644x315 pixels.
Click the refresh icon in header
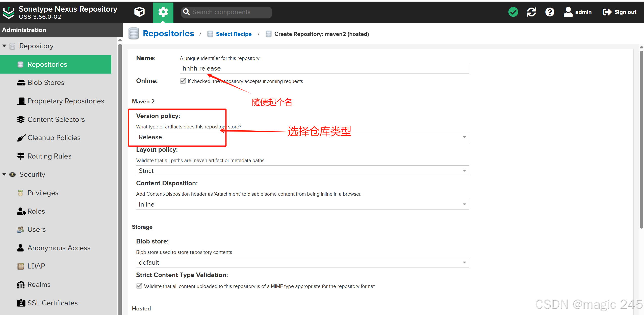pos(531,12)
